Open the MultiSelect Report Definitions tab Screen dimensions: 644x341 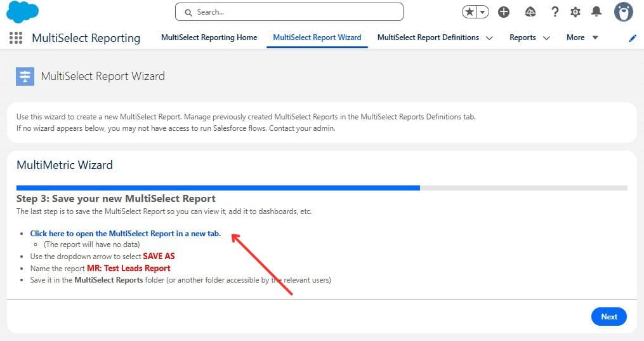[x=428, y=37]
